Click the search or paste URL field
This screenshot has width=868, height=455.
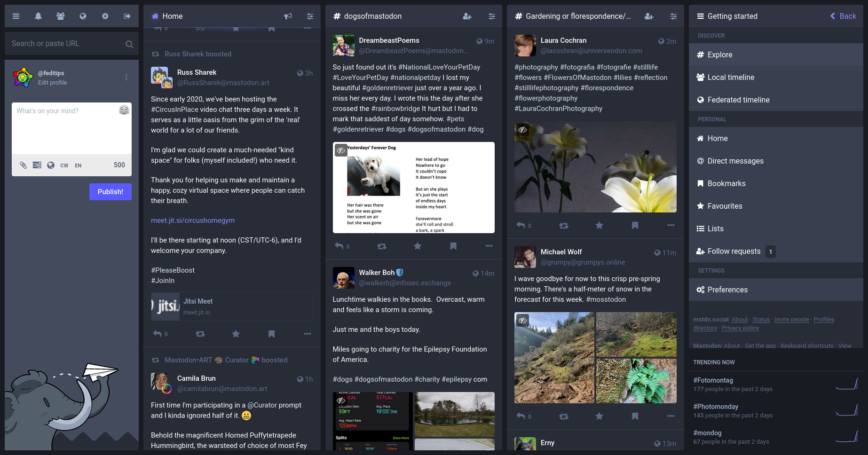[x=66, y=43]
